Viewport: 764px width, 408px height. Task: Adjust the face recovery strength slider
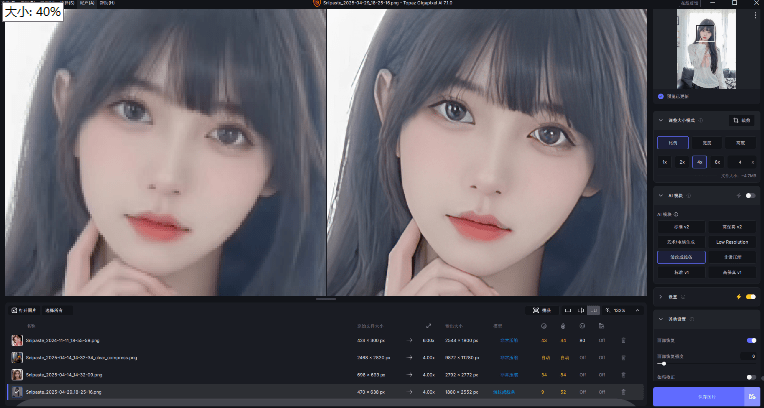point(662,364)
